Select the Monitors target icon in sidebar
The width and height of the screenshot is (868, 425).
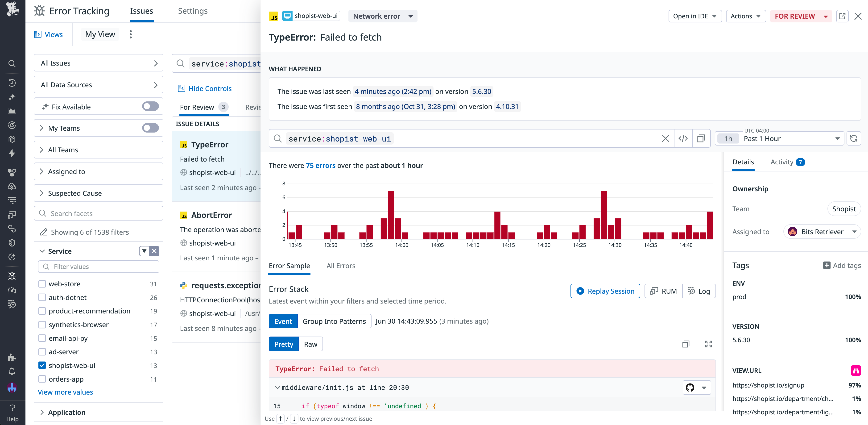click(12, 125)
